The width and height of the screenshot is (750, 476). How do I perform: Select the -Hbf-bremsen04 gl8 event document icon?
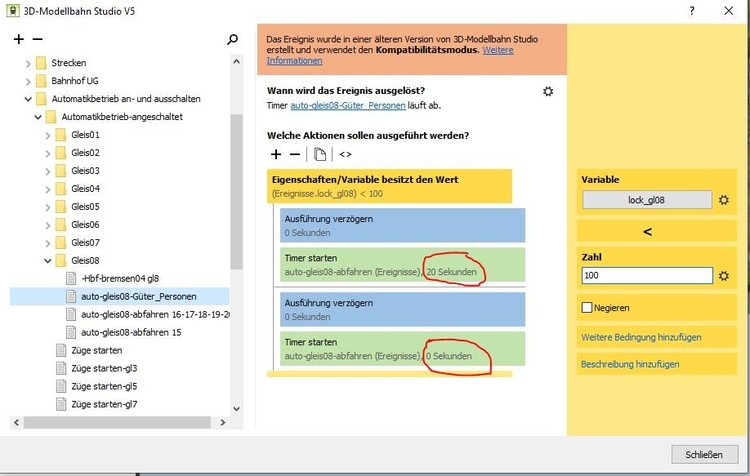[x=71, y=278]
